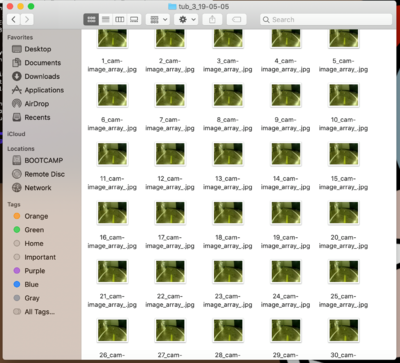The width and height of the screenshot is (400, 363).
Task: Open AirDrop in the sidebar
Action: tap(31, 104)
